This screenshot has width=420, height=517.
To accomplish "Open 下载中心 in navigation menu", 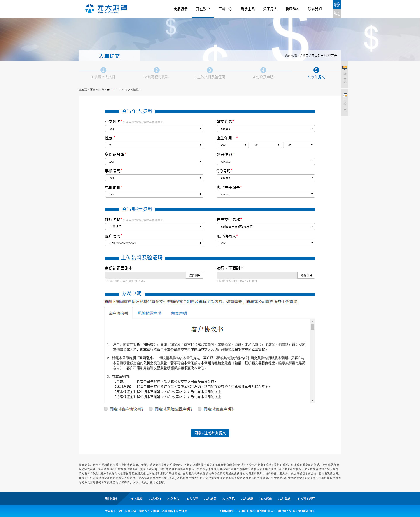I will click(225, 9).
